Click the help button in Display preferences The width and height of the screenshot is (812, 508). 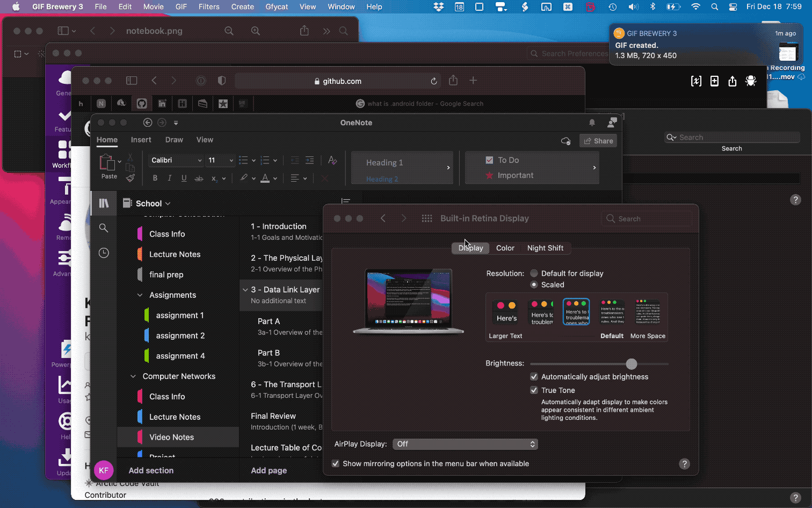coord(684,464)
